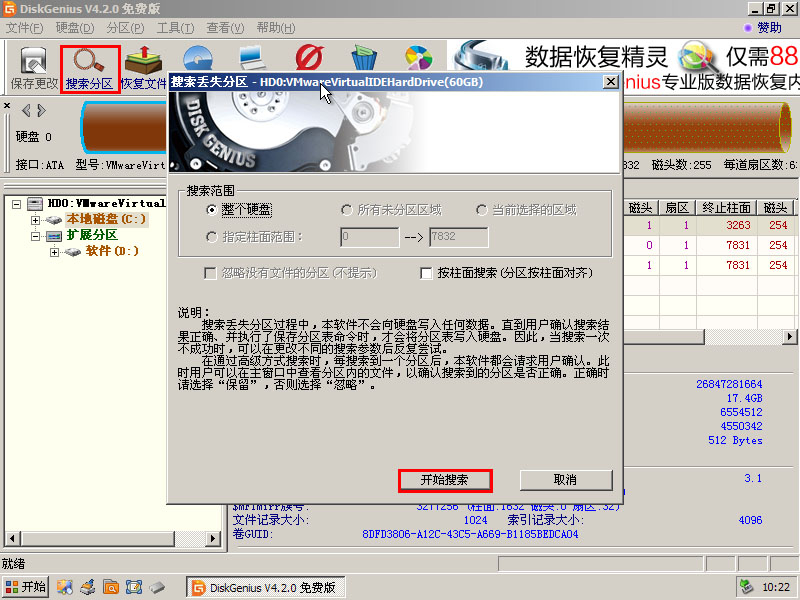Click the blue trash bin delete partition icon
This screenshot has width=800, height=600.
364,58
